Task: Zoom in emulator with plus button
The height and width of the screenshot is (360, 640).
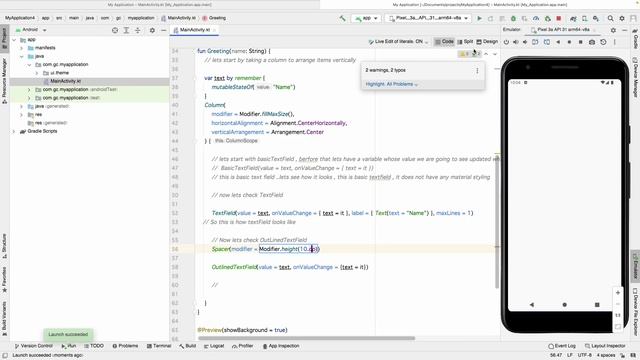Action: [x=618, y=293]
